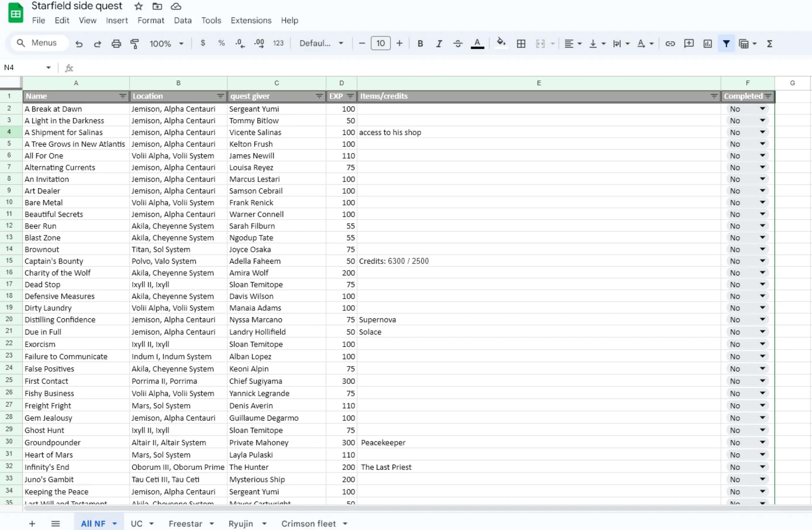This screenshot has width=812, height=530.
Task: Increase font size with plus button
Action: tap(399, 43)
